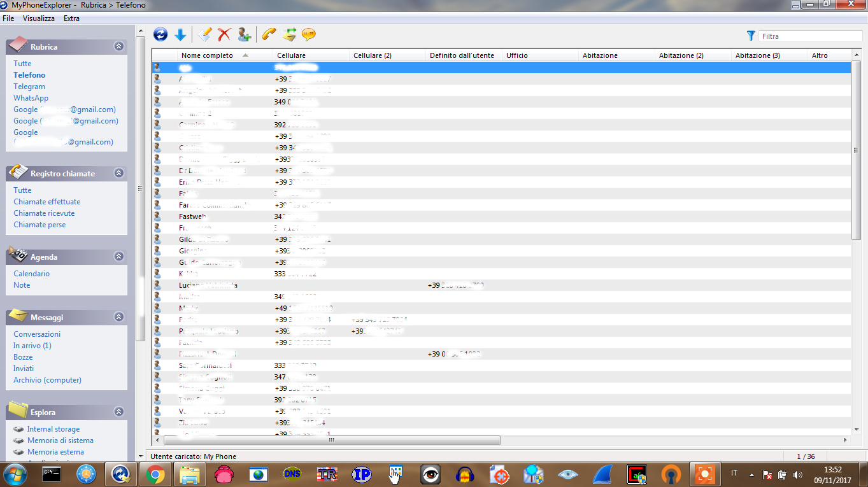The height and width of the screenshot is (487, 868).
Task: Click the eye icon on black taskbar background
Action: coord(430,474)
